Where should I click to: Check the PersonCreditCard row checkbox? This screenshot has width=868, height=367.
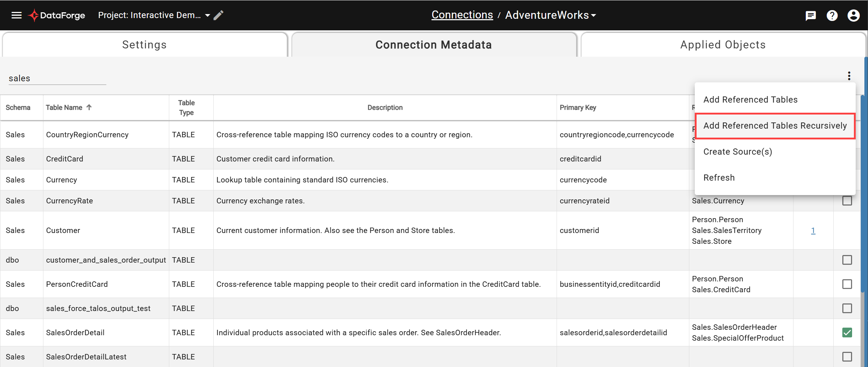pos(847,284)
